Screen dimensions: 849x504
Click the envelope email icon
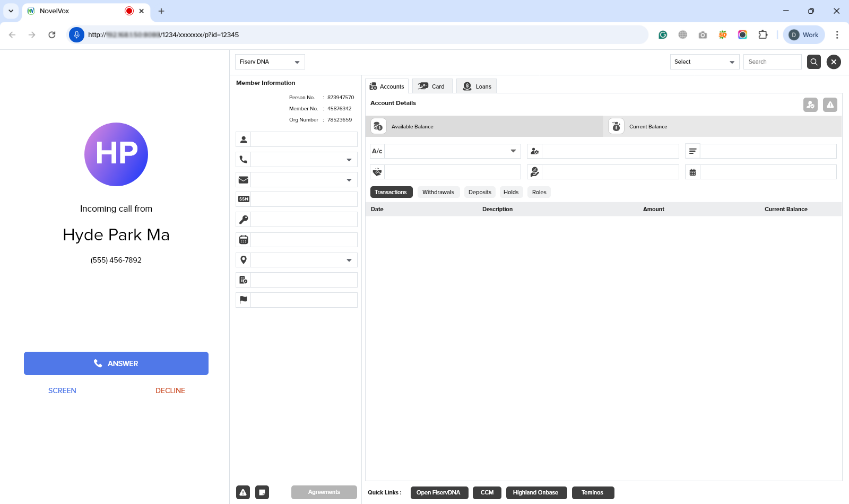(x=244, y=180)
